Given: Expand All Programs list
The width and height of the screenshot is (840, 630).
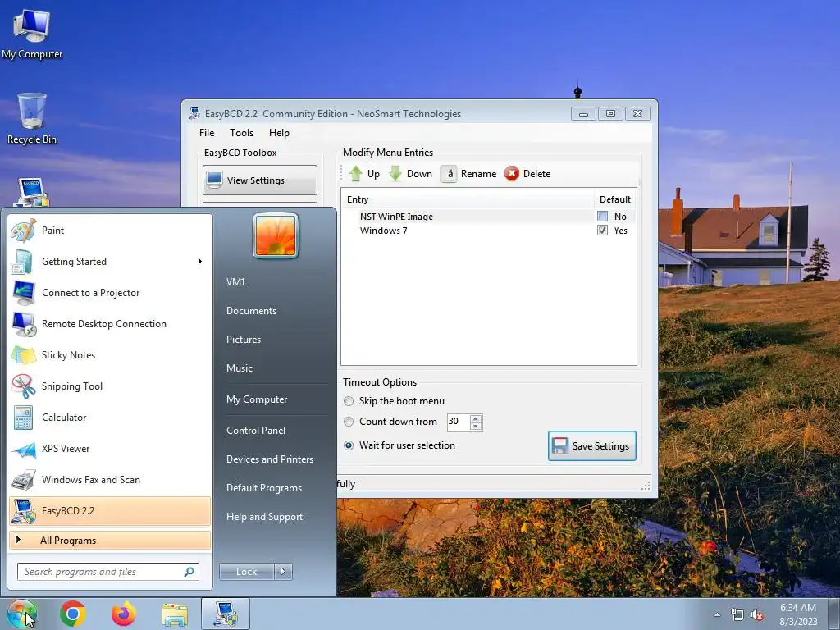Looking at the screenshot, I should 110,540.
